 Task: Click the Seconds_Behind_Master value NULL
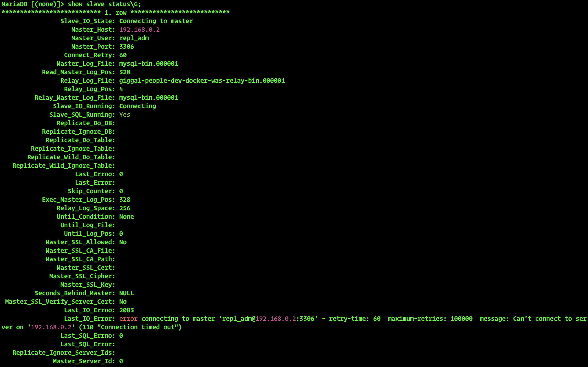coord(126,293)
